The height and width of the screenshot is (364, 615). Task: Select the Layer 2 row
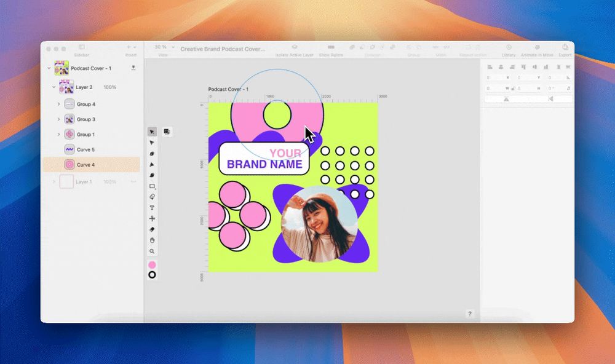(x=91, y=87)
